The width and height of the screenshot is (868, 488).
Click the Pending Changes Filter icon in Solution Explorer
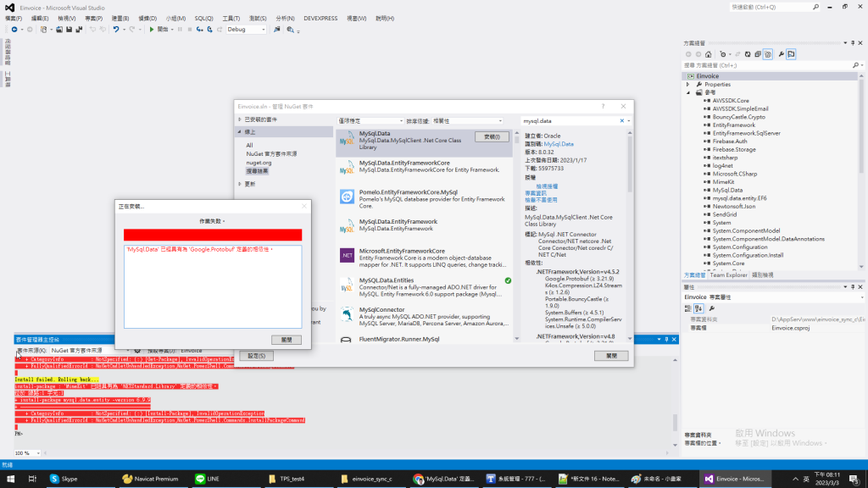[723, 54]
